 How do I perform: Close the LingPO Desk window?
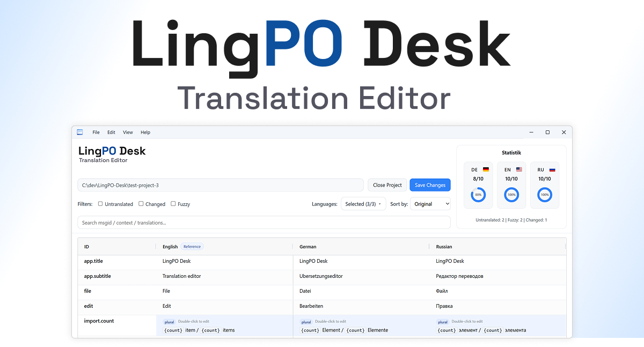point(563,132)
